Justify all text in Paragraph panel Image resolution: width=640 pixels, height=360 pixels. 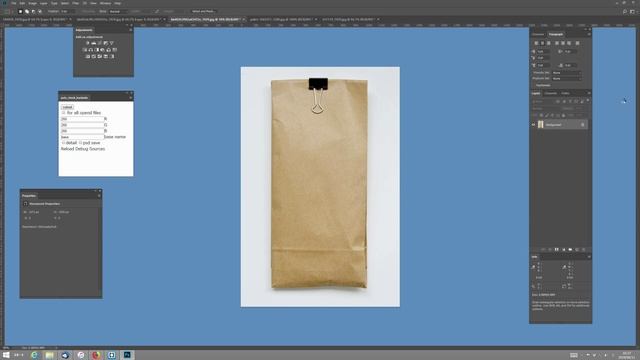click(577, 43)
